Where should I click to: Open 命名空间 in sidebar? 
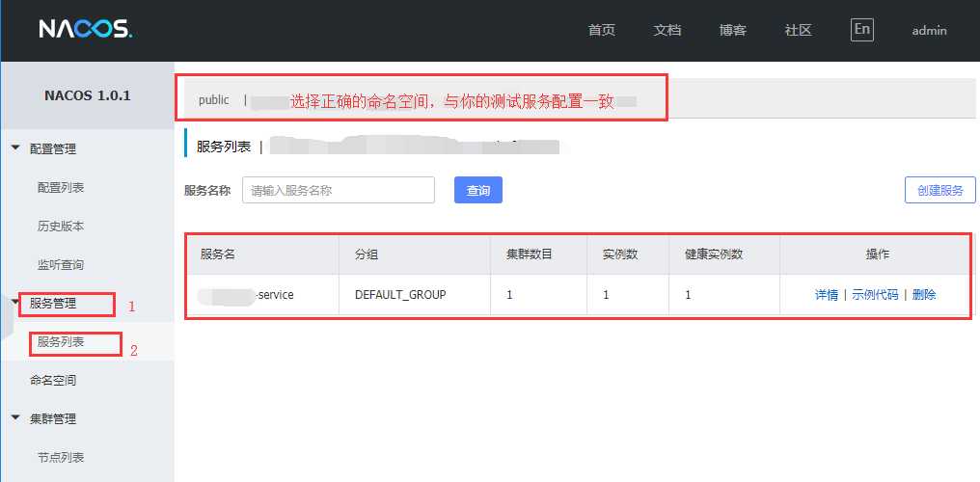(x=53, y=380)
